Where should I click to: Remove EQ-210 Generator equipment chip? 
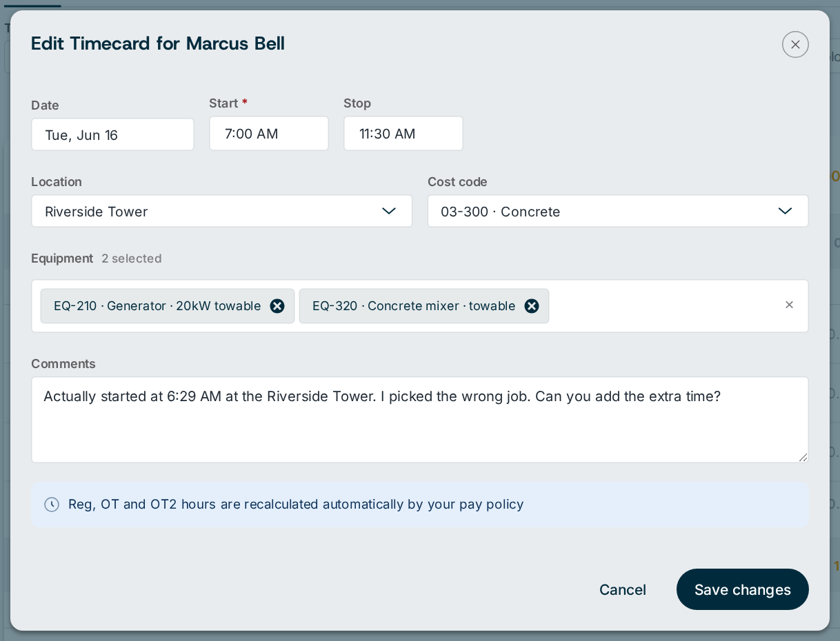click(277, 306)
